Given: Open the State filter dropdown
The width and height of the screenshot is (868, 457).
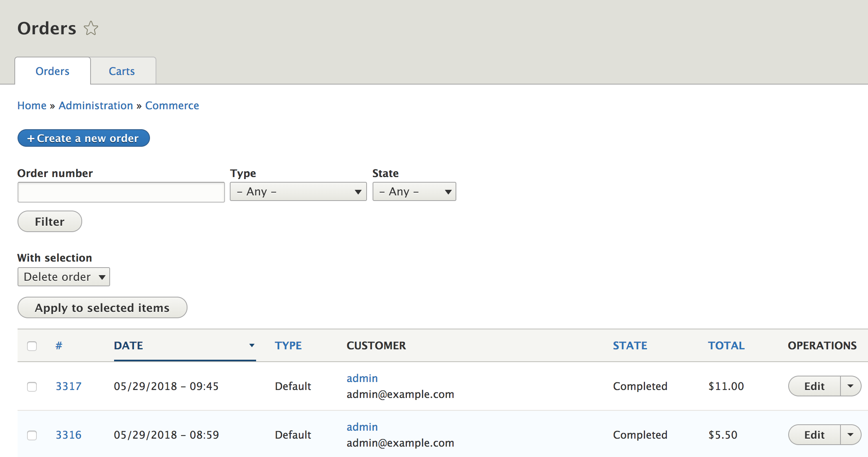Looking at the screenshot, I should (x=414, y=191).
